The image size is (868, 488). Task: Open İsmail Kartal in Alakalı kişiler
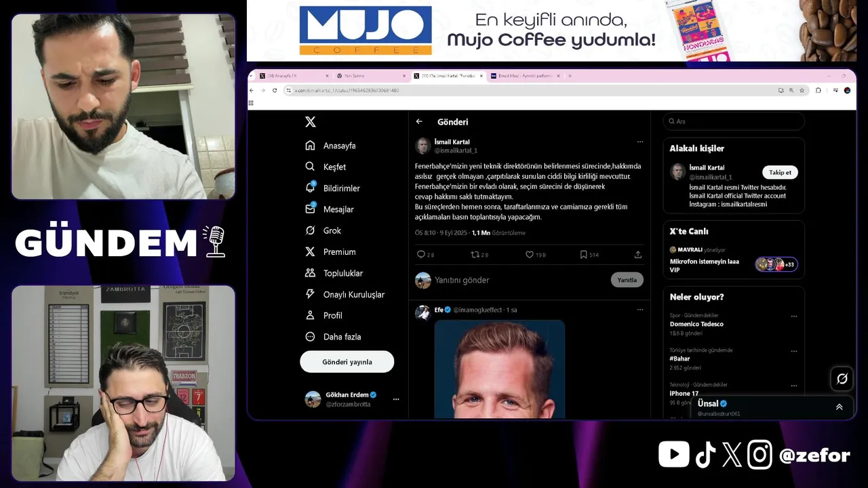coord(707,167)
